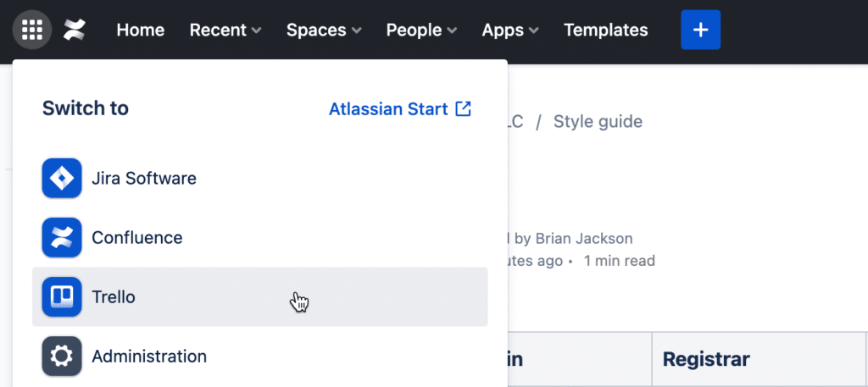Screen dimensions: 868x387
Task: Open the app switcher grid icon
Action: (x=32, y=30)
